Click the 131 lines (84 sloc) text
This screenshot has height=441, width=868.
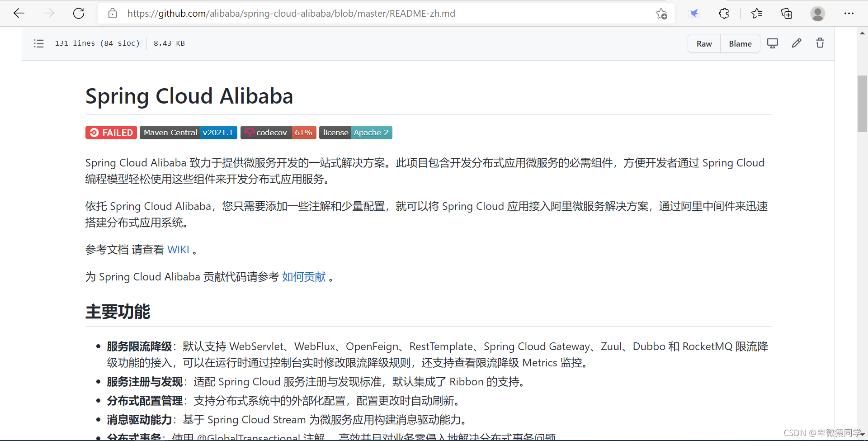[97, 43]
